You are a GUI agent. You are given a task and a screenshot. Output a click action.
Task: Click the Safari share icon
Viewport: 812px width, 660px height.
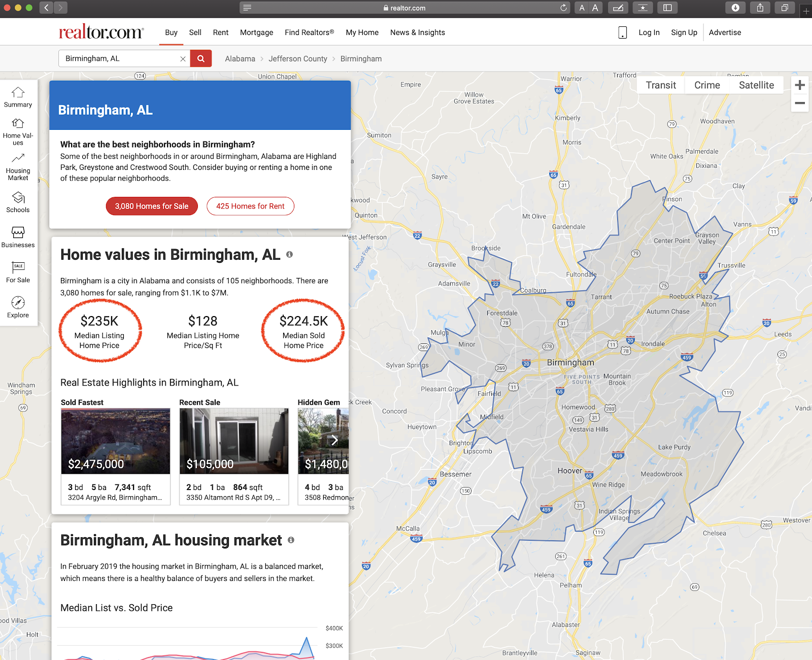[x=760, y=8]
